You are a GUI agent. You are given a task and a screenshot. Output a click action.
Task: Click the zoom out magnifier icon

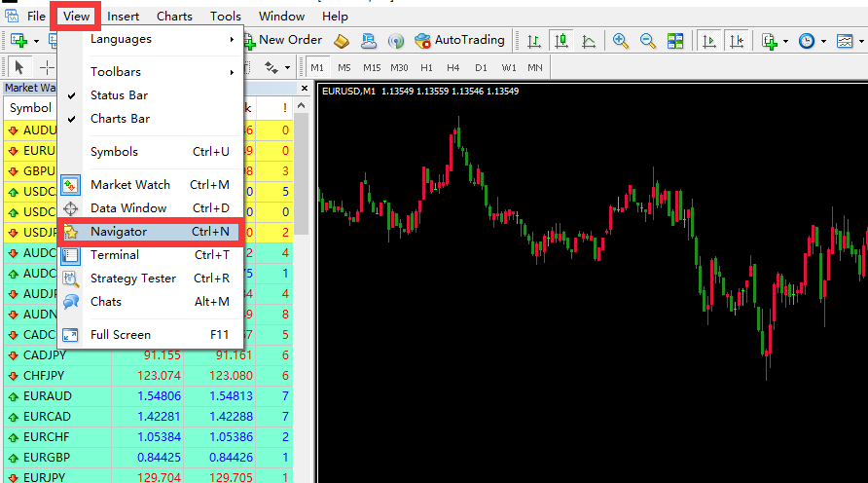point(648,41)
